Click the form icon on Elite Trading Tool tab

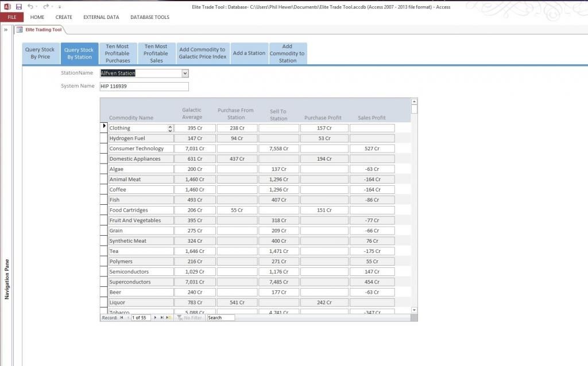coord(19,30)
